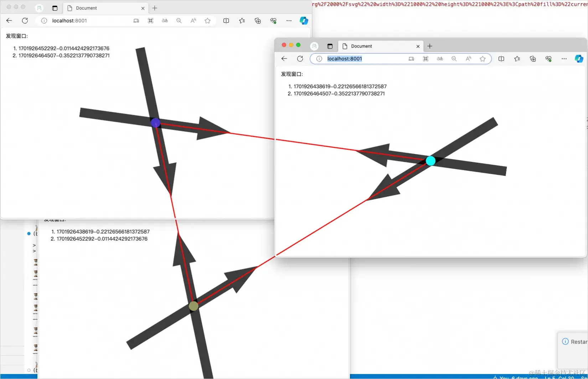Open a new tab in front right window
The image size is (588, 379).
[430, 46]
